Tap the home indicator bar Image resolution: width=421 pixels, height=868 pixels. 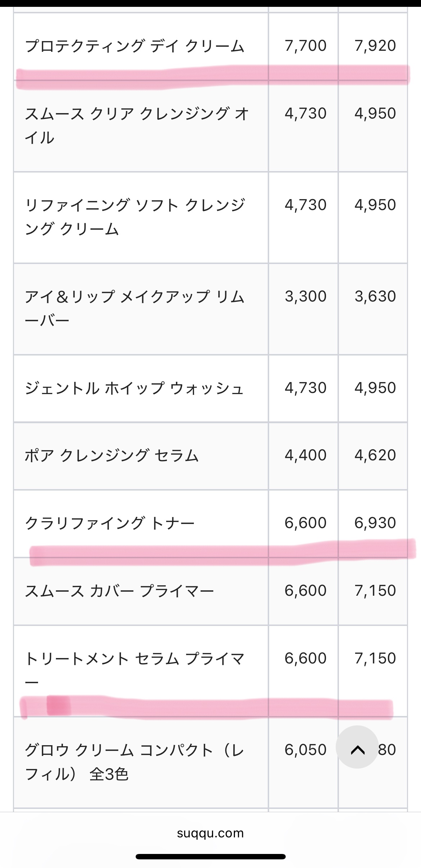(x=210, y=856)
